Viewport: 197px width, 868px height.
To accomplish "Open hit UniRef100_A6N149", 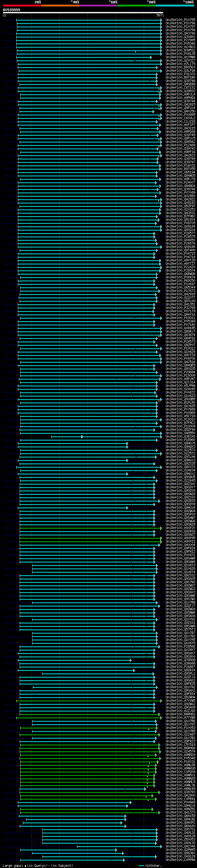I will pos(180,789).
